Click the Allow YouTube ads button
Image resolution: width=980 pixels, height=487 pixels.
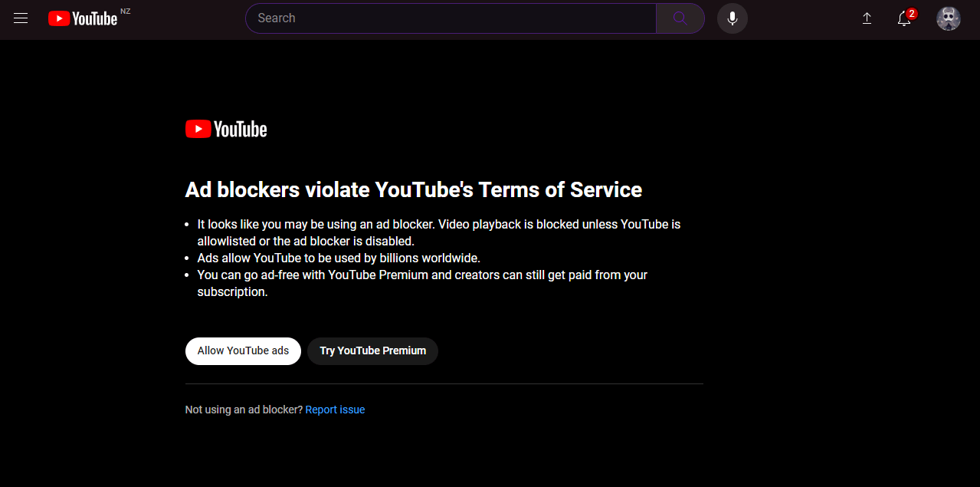243,350
